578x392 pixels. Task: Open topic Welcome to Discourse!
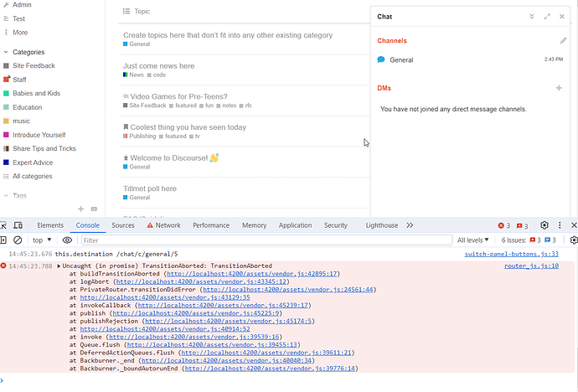[169, 157]
